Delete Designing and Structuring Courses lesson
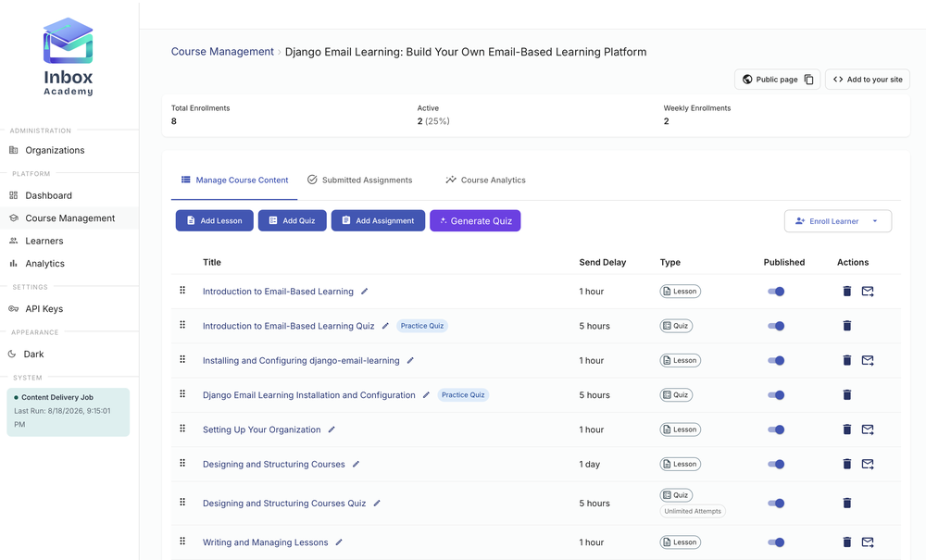The image size is (926, 560). (847, 464)
